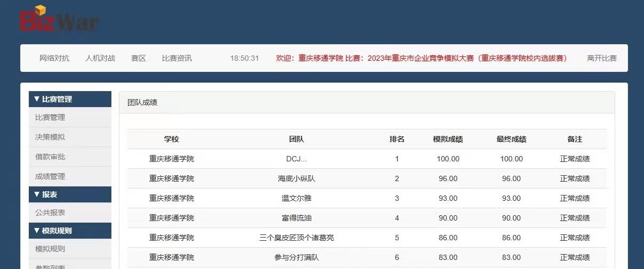The width and height of the screenshot is (644, 269).
Task: Open the 人机对战 menu item
Action: coord(100,58)
